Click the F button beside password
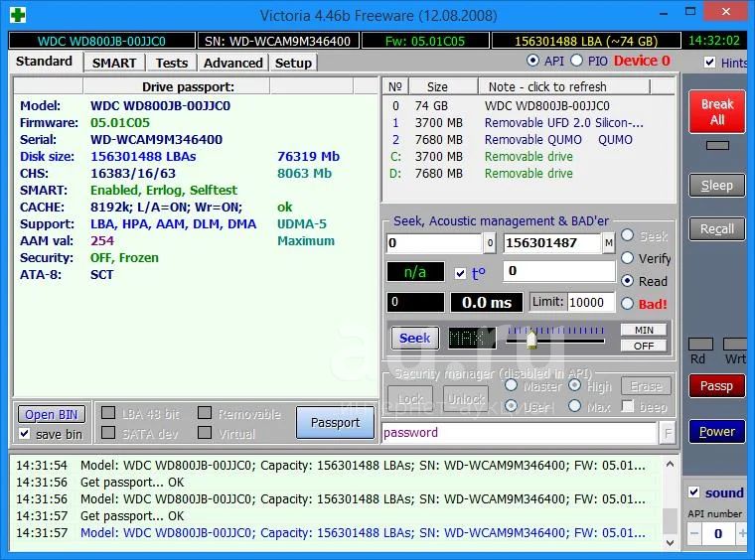755x560 pixels. pyautogui.click(x=668, y=433)
